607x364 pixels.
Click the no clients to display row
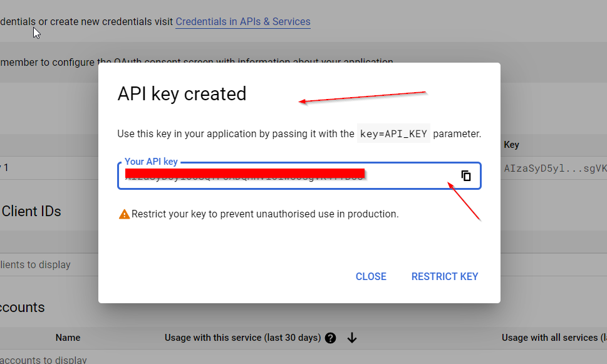point(35,265)
